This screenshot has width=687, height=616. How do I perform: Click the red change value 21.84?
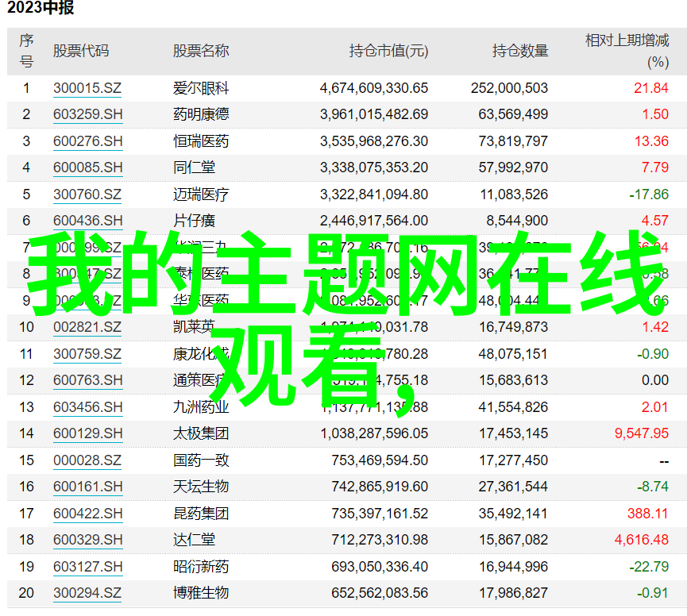pyautogui.click(x=651, y=88)
